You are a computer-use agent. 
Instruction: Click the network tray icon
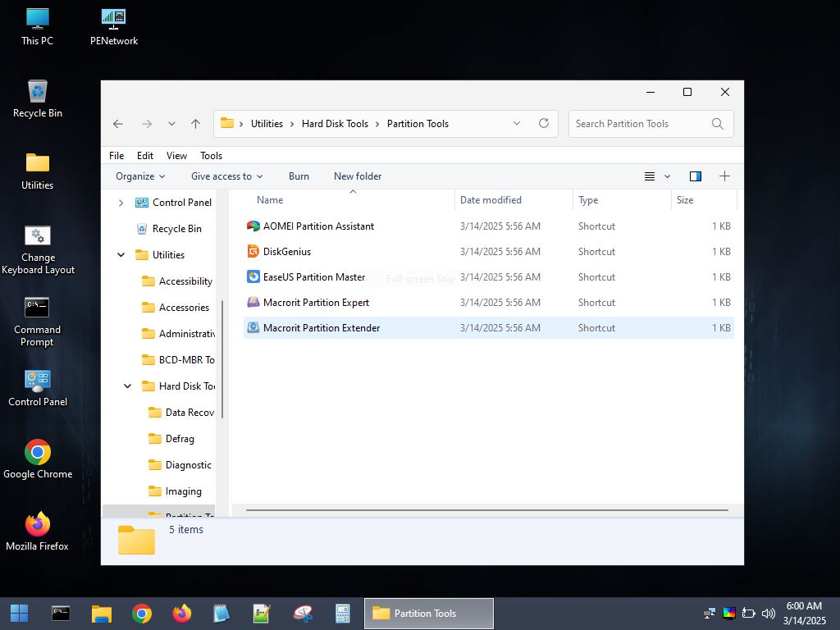coord(710,614)
